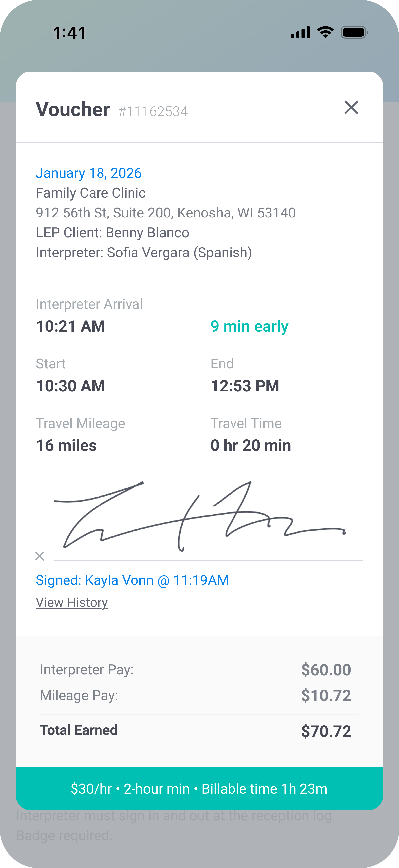Screen dimensions: 399x868
Task: Tap the January 18, 2026 date
Action: tap(89, 173)
